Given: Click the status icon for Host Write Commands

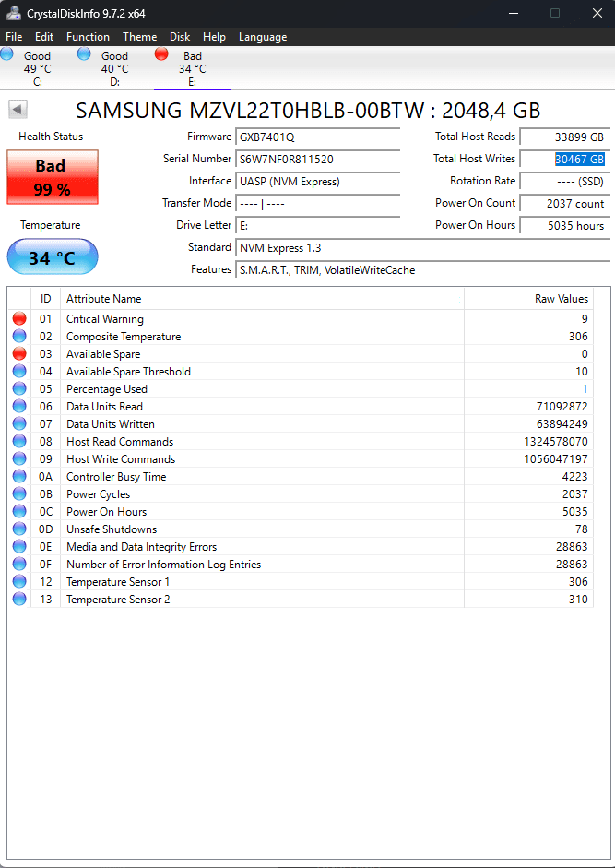Looking at the screenshot, I should (19, 459).
